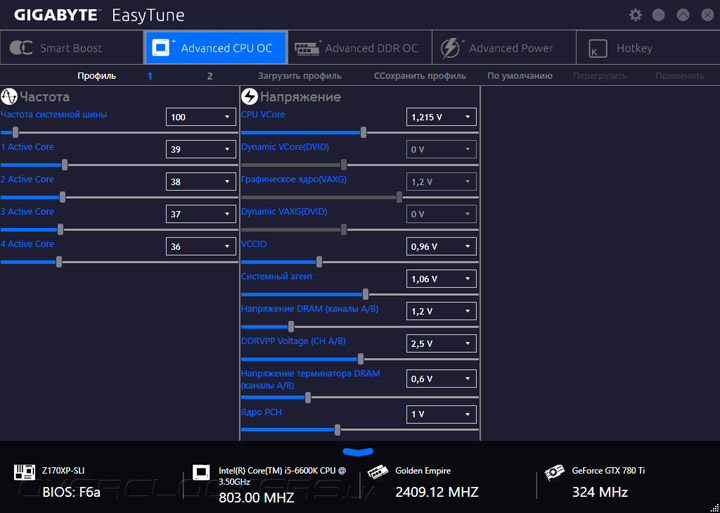720x513 pixels.
Task: Click the 1 Active Core slider handle
Action: click(65, 164)
